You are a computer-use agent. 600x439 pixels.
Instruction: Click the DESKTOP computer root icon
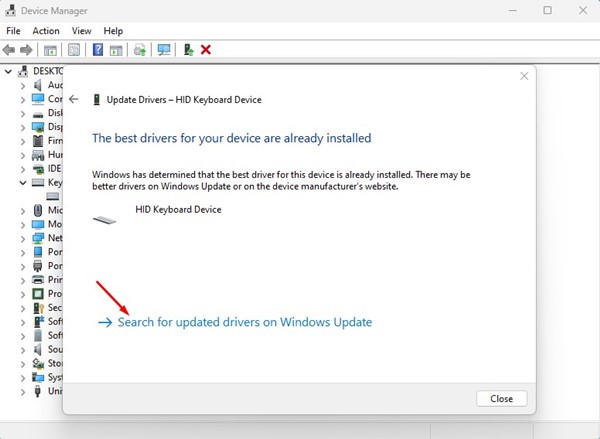tap(23, 71)
